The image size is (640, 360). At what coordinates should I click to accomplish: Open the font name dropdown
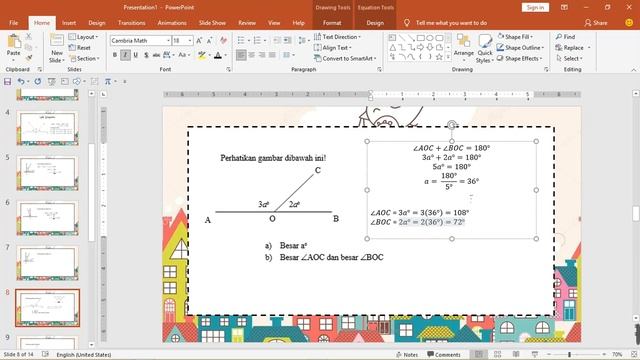pos(168,41)
